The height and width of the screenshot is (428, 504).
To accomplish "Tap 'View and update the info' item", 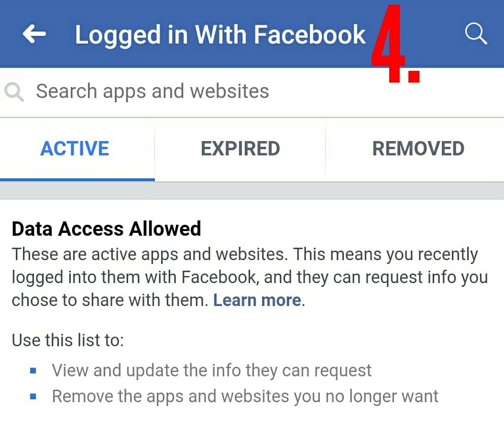I will pos(211,371).
